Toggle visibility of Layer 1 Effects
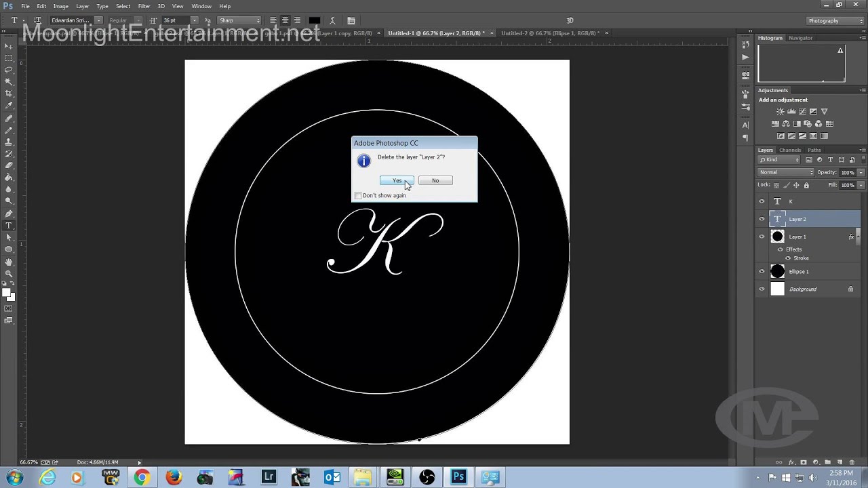The height and width of the screenshot is (488, 868). (781, 249)
